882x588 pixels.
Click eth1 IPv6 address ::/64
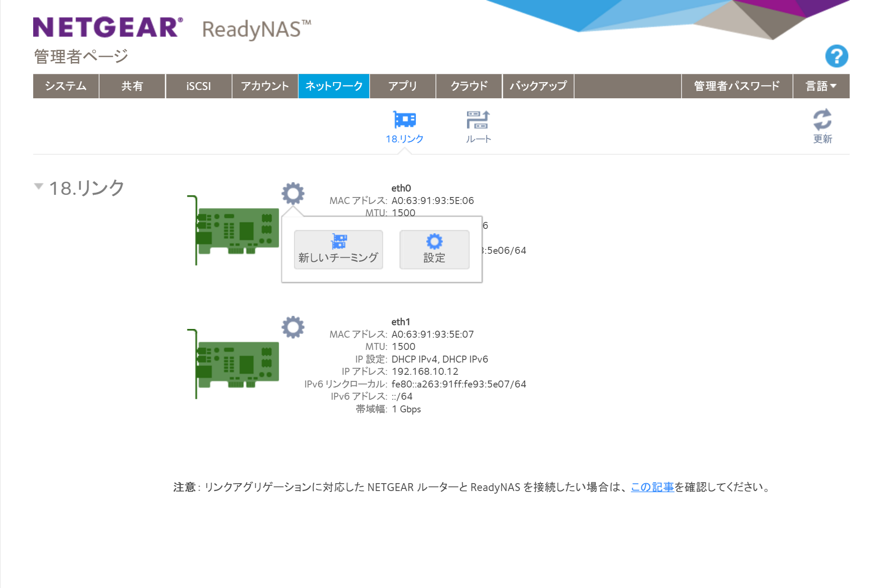click(402, 396)
